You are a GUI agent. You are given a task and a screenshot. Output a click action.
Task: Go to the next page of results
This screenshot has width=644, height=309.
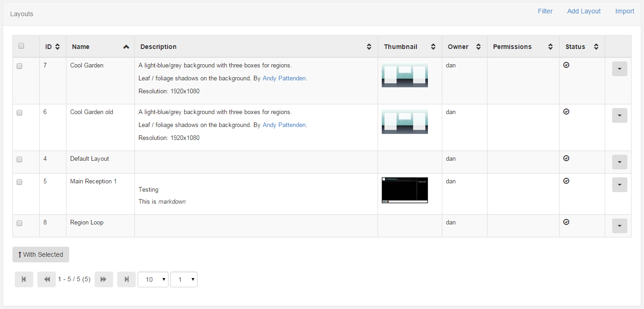(x=104, y=279)
